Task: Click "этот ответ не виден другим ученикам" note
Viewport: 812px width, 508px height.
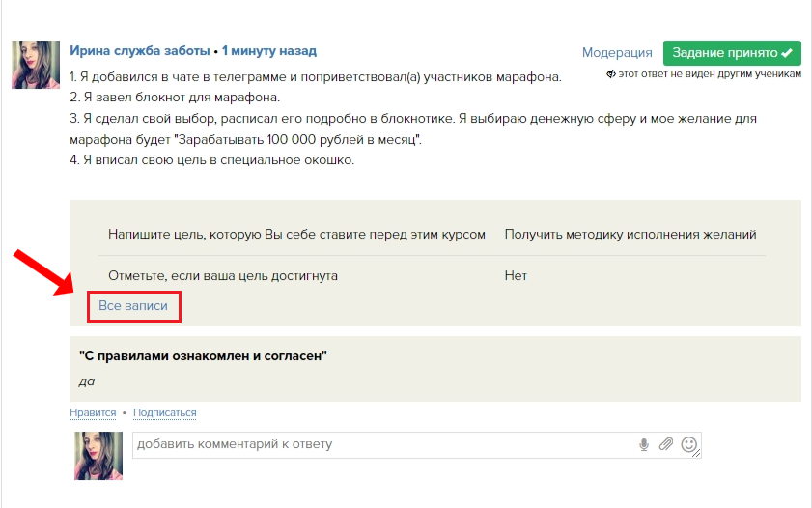Action: [710, 74]
